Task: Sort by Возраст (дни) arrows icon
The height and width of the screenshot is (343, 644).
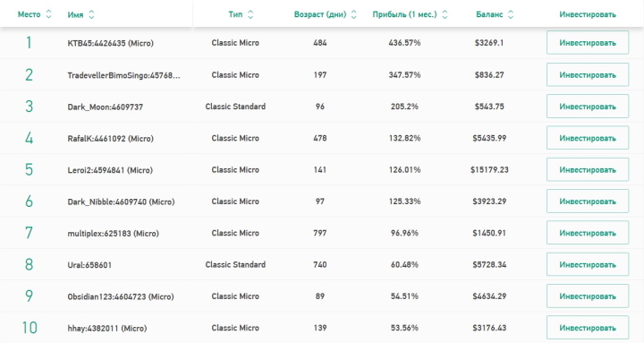Action: click(353, 14)
